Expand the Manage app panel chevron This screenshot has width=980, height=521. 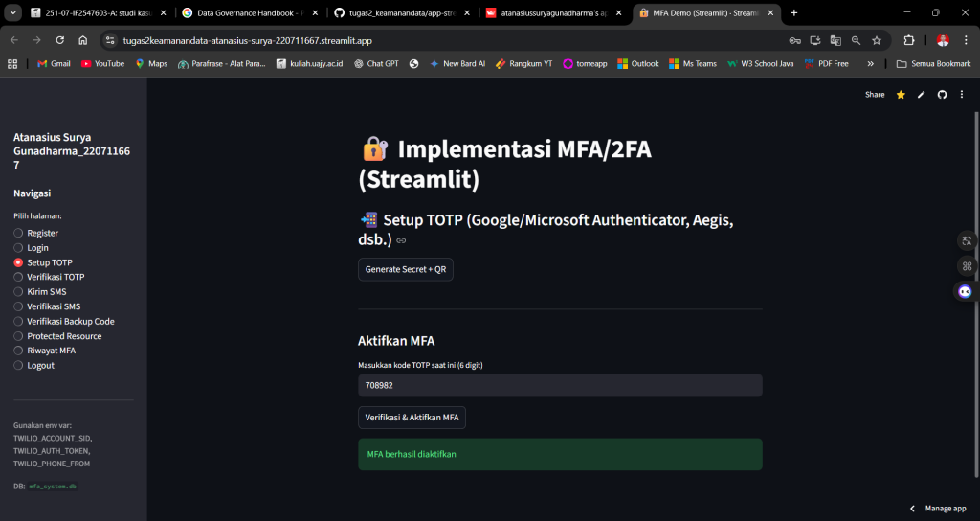tap(912, 509)
